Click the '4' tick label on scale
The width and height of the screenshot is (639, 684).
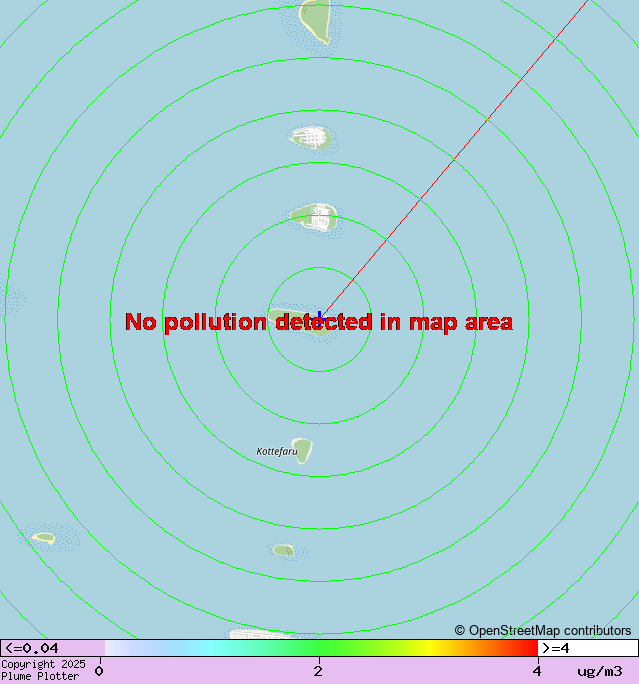[536, 671]
